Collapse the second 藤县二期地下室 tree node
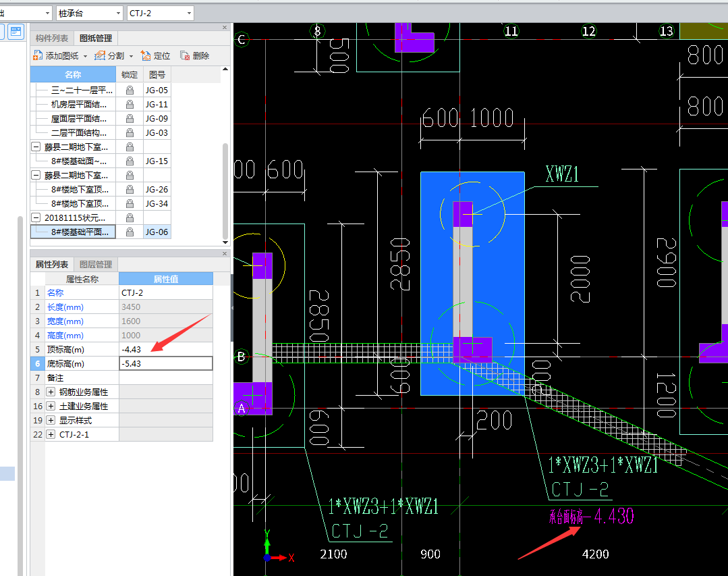728x576 pixels. (x=36, y=175)
